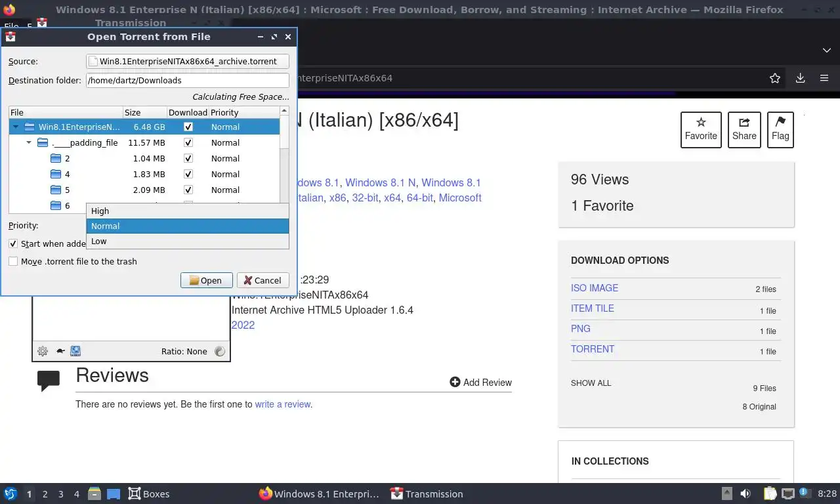Select Low in priority dropdown
This screenshot has height=504, width=840.
tap(188, 241)
